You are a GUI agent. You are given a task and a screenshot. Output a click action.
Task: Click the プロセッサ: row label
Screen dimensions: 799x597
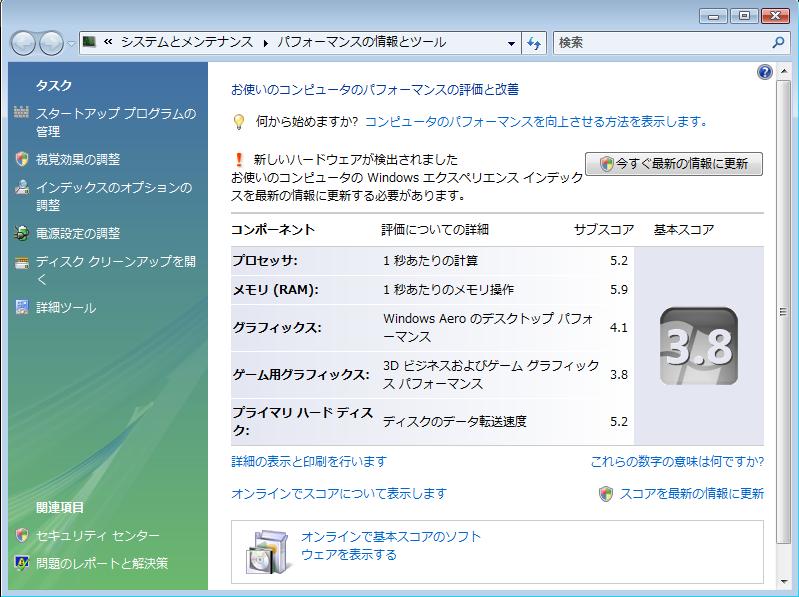(265, 261)
